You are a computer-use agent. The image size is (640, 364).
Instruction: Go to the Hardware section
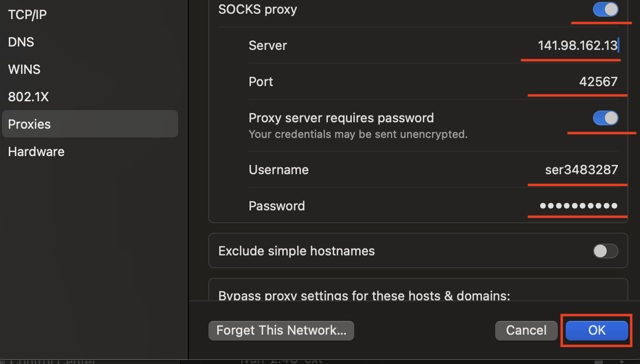(x=36, y=152)
